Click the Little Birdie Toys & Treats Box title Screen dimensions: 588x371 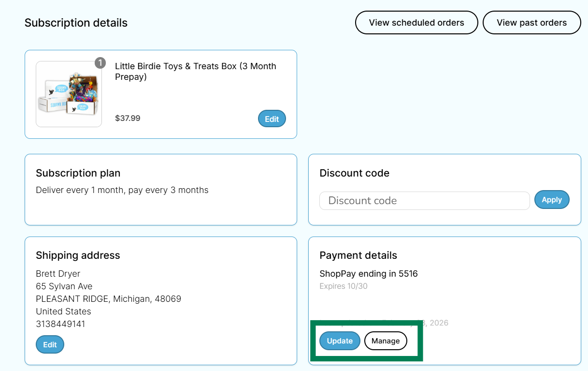click(x=195, y=71)
